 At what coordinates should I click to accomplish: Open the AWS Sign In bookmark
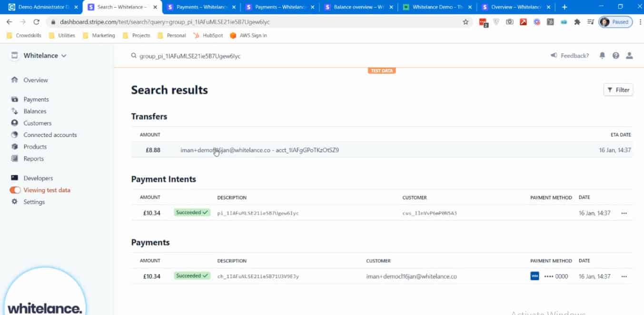(248, 36)
